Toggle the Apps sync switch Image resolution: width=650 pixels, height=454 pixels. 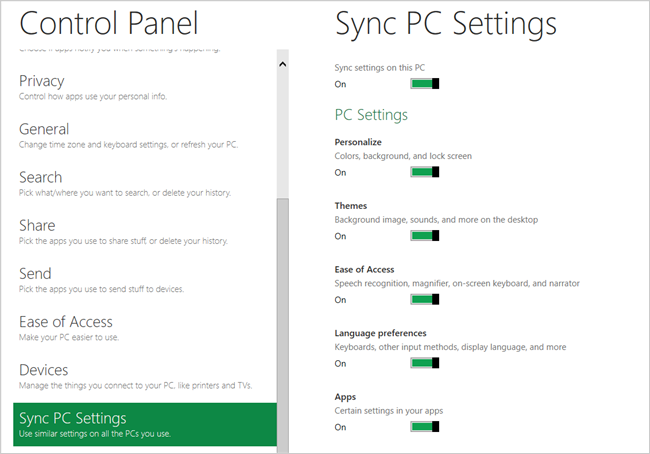(x=425, y=427)
